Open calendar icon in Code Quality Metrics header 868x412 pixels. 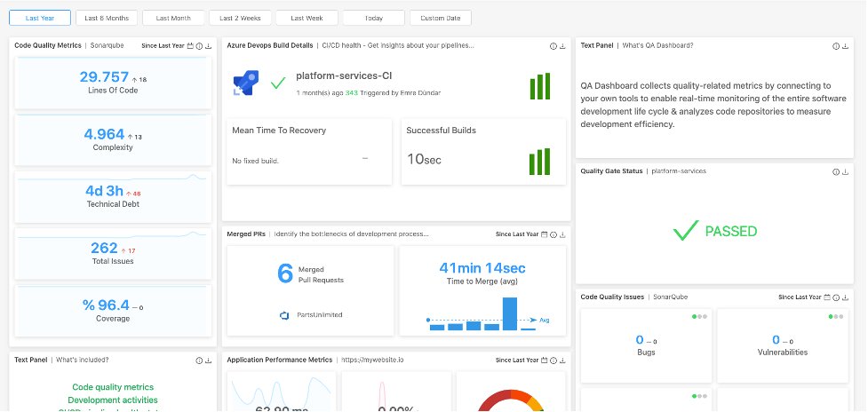coord(190,46)
